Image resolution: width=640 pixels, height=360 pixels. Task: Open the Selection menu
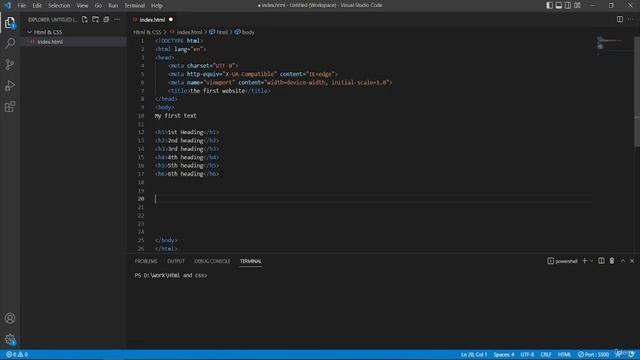(59, 5)
